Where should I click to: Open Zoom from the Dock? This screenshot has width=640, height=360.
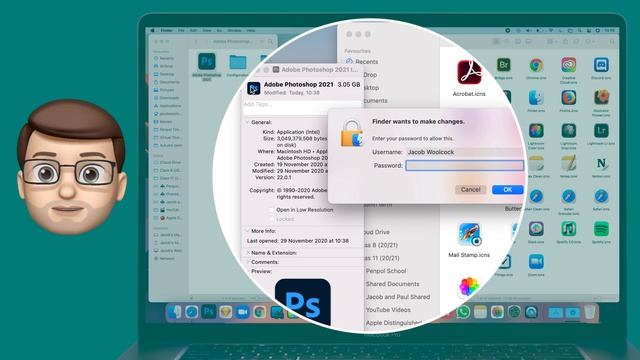coord(242,312)
